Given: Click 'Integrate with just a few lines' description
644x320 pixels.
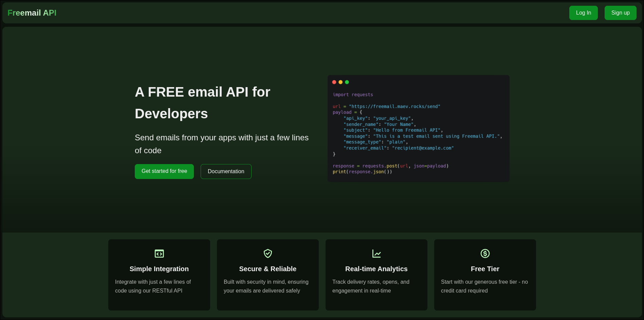Looking at the screenshot, I should [153, 286].
